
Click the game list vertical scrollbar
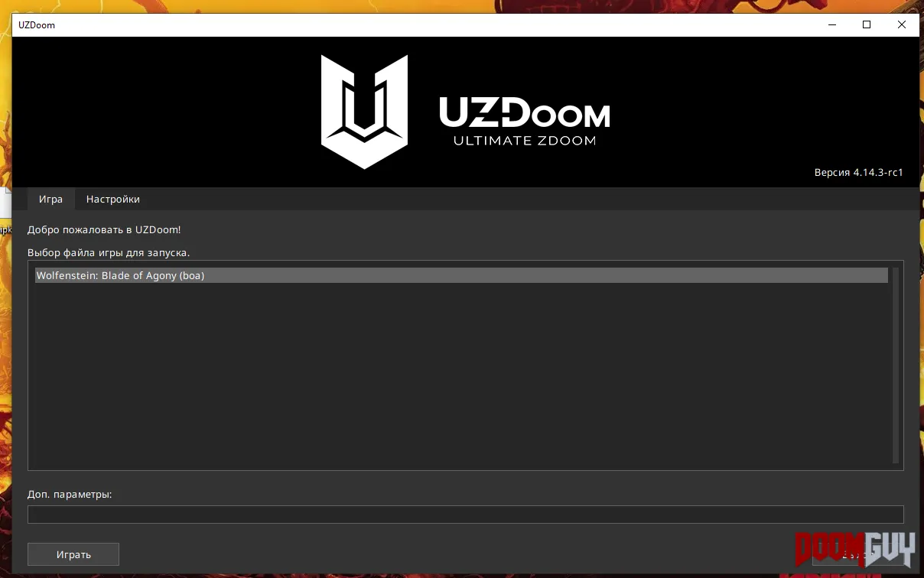point(896,365)
